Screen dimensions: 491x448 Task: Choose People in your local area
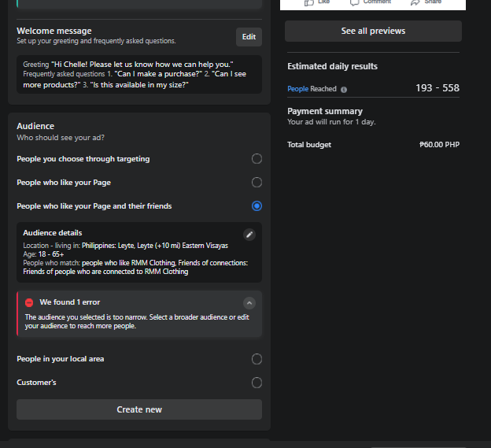point(257,359)
